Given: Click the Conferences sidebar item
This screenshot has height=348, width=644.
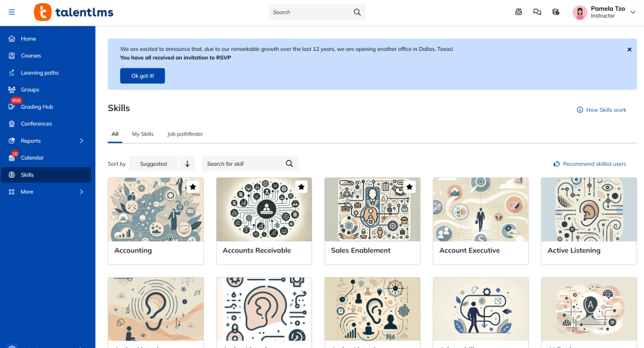Looking at the screenshot, I should point(36,124).
